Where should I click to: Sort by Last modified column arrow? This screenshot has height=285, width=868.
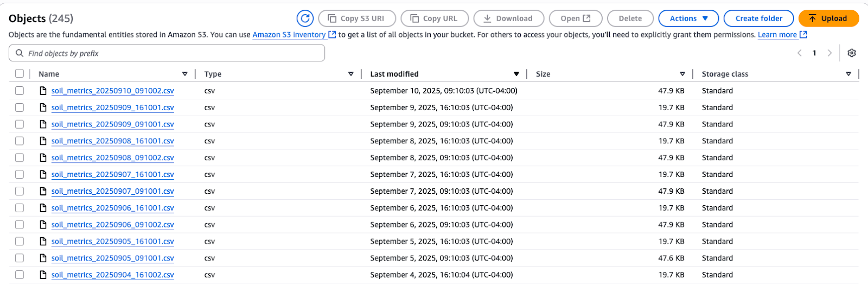[516, 74]
